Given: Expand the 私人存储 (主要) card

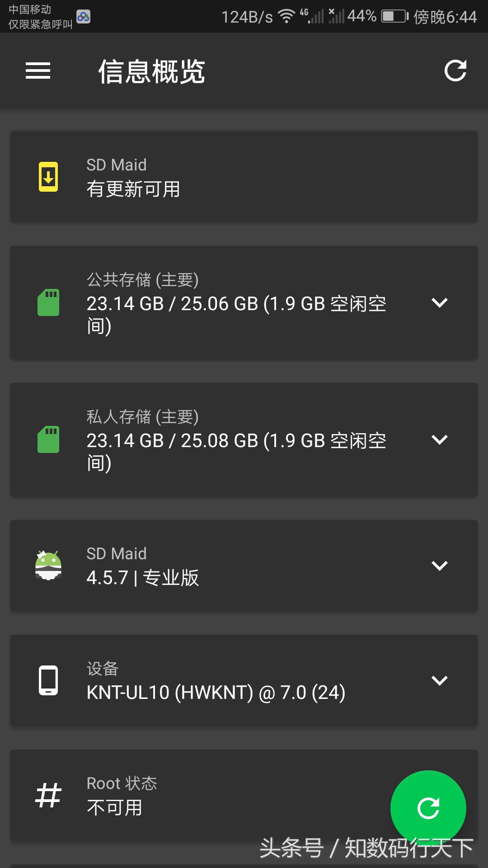Looking at the screenshot, I should point(439,439).
